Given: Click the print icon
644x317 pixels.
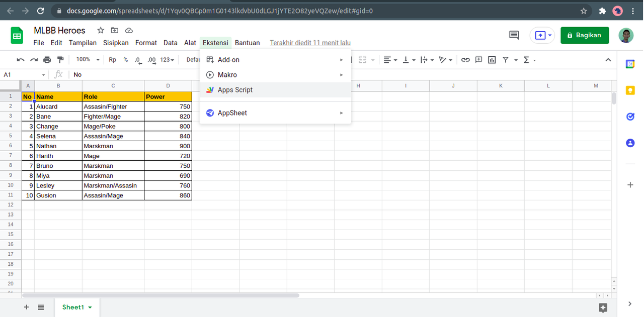Looking at the screenshot, I should pos(47,60).
